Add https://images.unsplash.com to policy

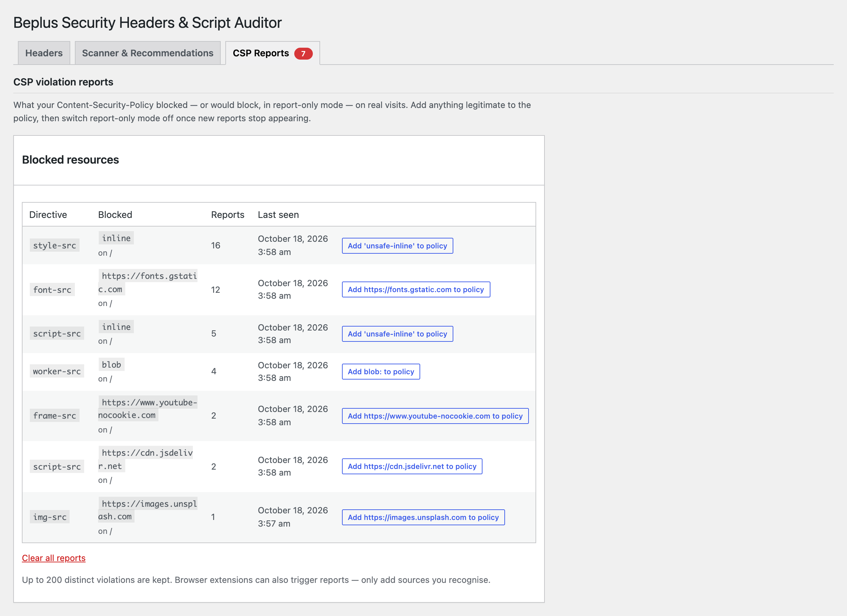coord(423,517)
